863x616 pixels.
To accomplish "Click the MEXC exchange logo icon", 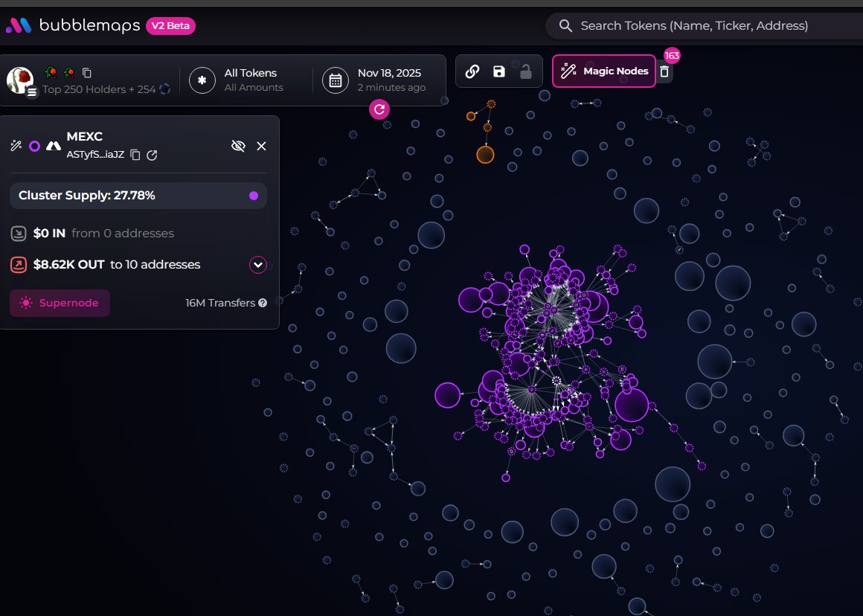I will pos(54,146).
